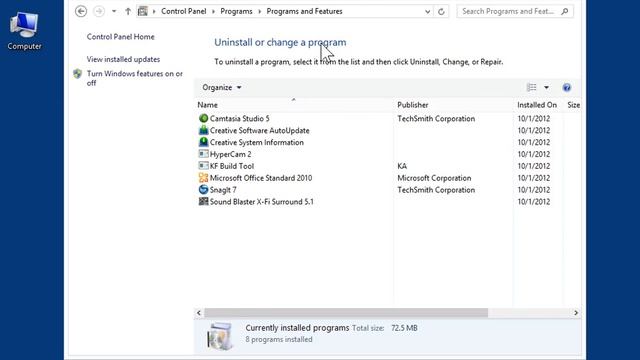Screen dimensions: 640x360
Task: Open the Computer desktop icon
Action: point(24,31)
